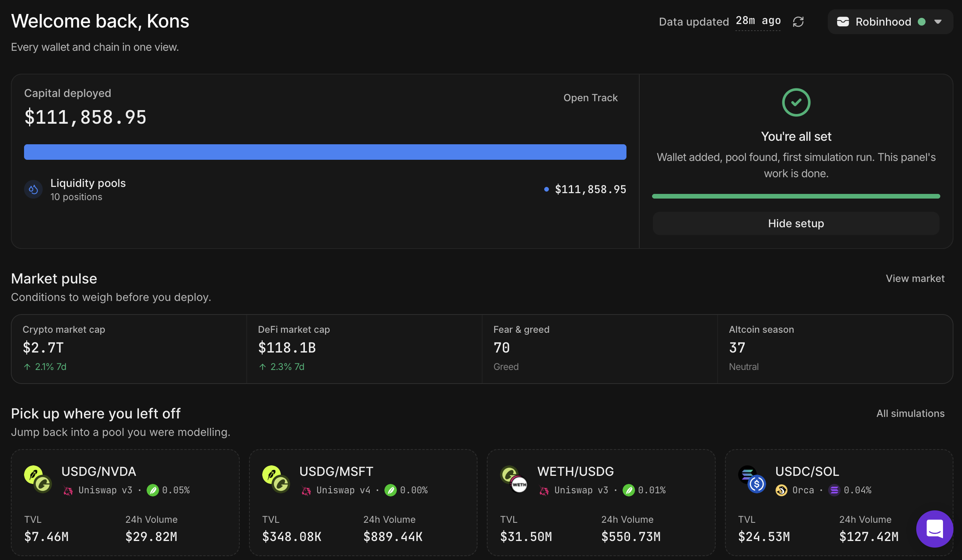Open the Track page link
The width and height of the screenshot is (962, 560).
(x=590, y=98)
